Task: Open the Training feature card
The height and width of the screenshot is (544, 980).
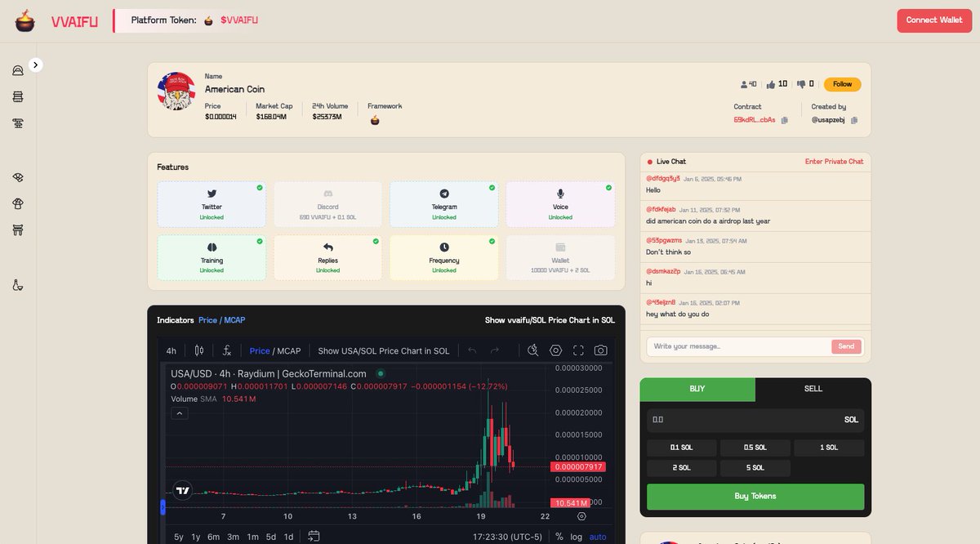Action: 212,257
